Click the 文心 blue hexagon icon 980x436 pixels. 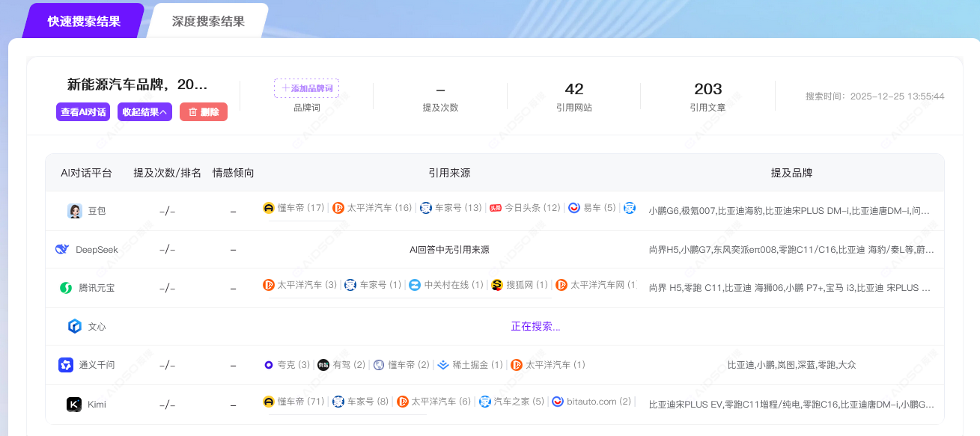[x=75, y=326]
